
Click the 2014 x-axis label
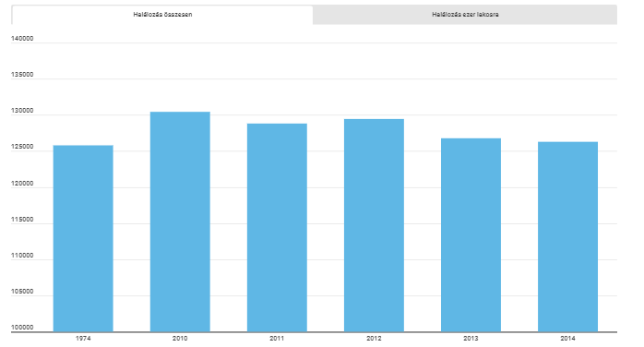pos(567,339)
